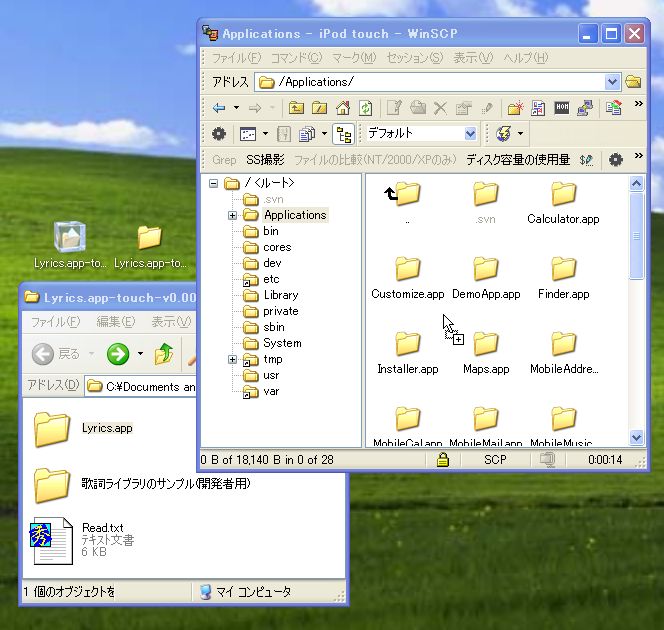This screenshot has width=664, height=630.
Task: Select Read.txt in the Explorer window
Action: 84,540
